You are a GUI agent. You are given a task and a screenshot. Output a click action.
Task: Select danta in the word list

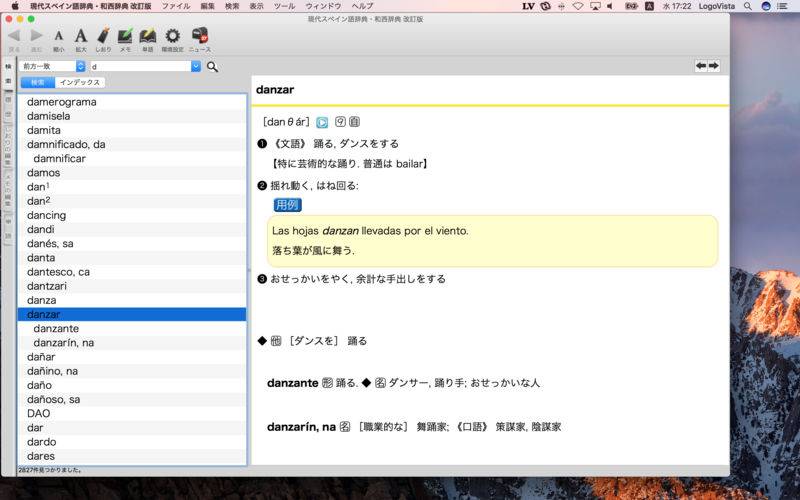[132, 258]
